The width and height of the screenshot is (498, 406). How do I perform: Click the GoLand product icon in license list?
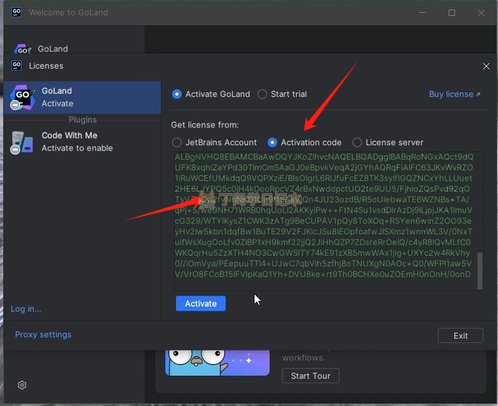22,97
